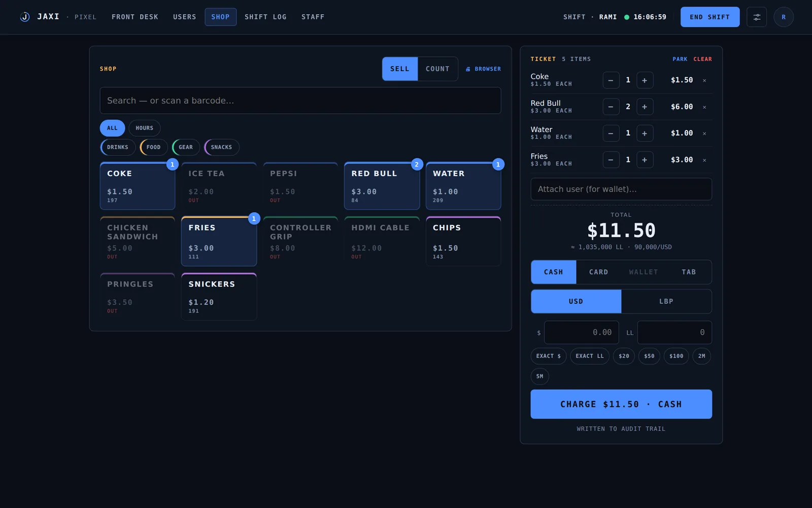Screen dimensions: 812x508
Task: Switch to COUNT mode
Action: 437,69
